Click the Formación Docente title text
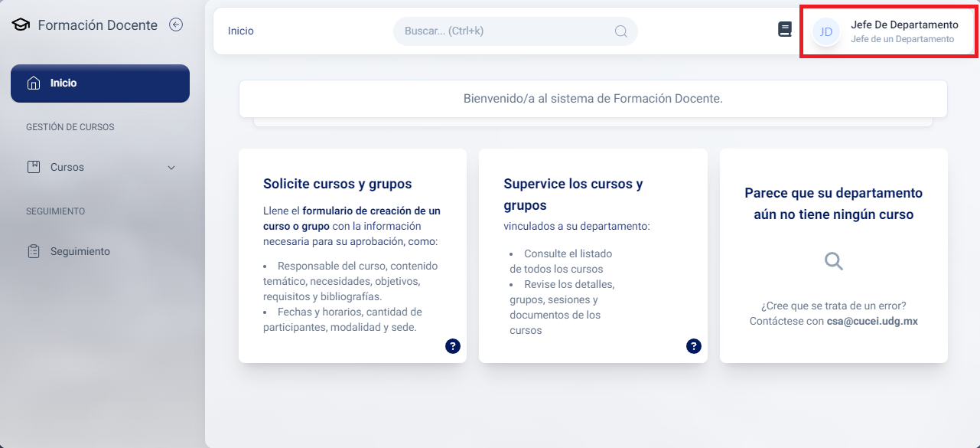The width and height of the screenshot is (980, 448). (x=97, y=25)
